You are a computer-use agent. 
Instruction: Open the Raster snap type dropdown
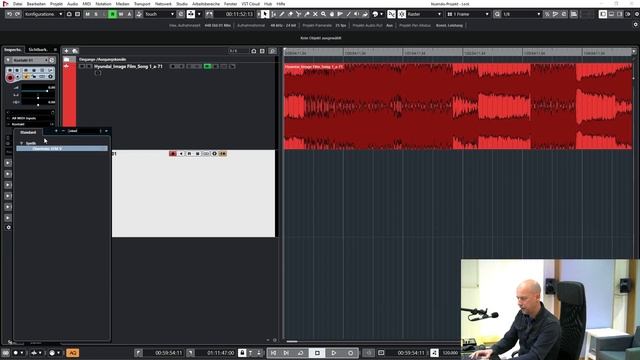click(x=424, y=14)
